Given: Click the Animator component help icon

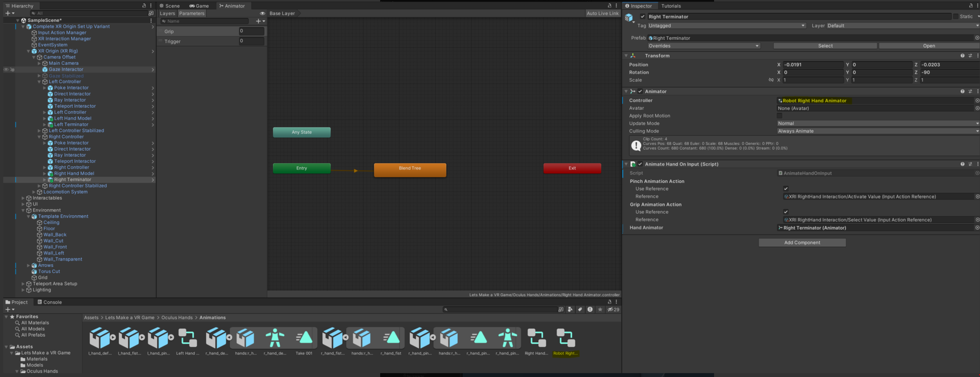Looking at the screenshot, I should 962,91.
